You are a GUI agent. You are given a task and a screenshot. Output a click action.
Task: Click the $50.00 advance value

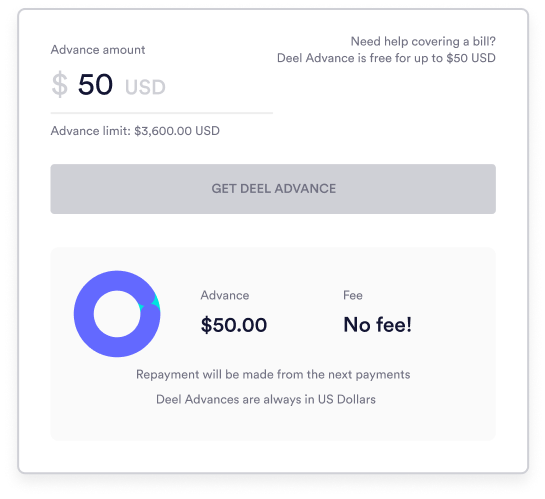(234, 325)
